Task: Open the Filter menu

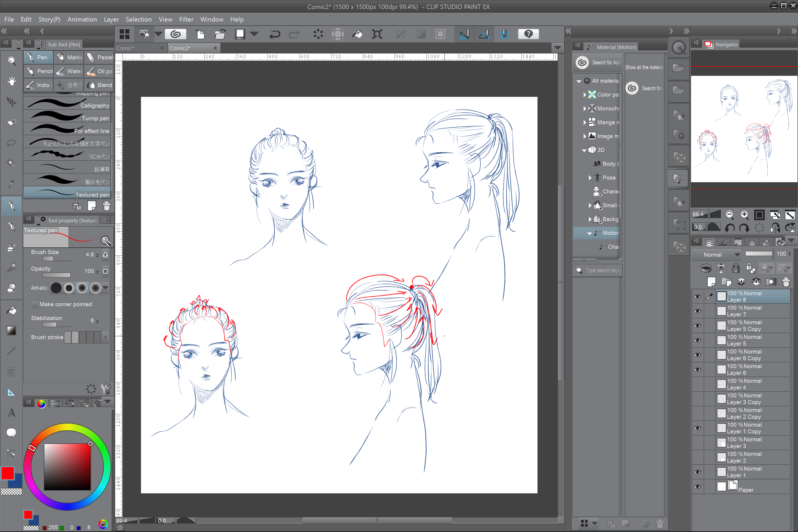Action: click(x=186, y=19)
